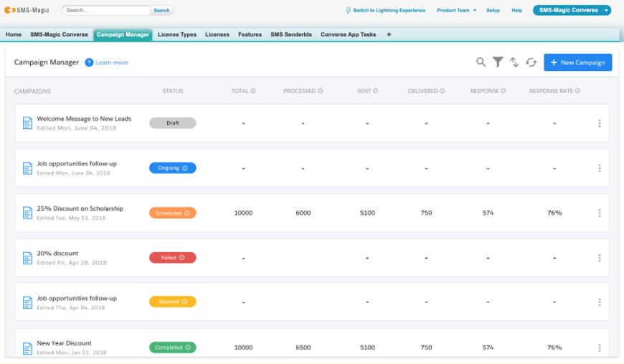The width and height of the screenshot is (624, 364).
Task: Click the Draft status badge
Action: (173, 123)
